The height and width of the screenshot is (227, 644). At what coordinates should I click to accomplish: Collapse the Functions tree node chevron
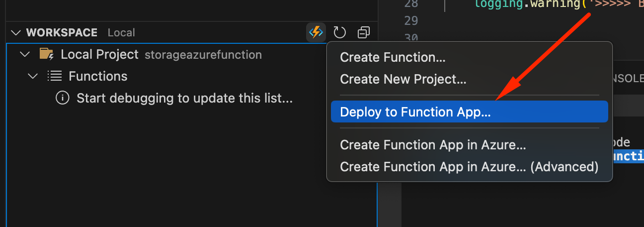point(33,76)
